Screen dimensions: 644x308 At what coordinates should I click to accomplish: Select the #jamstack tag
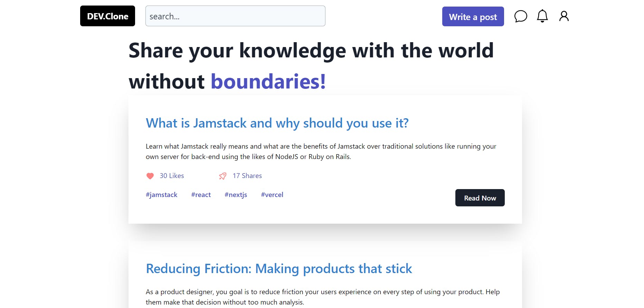[161, 195]
